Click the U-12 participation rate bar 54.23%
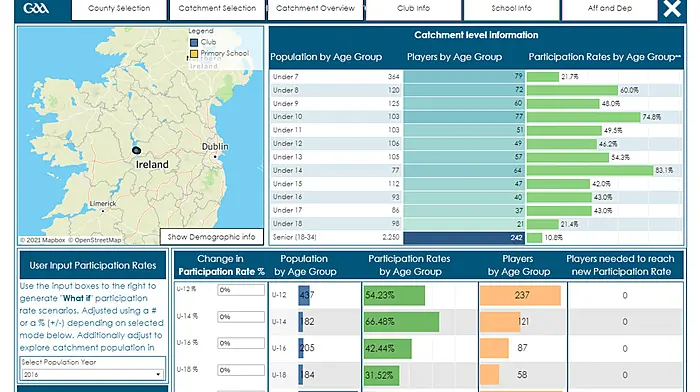The height and width of the screenshot is (392, 700). click(394, 295)
